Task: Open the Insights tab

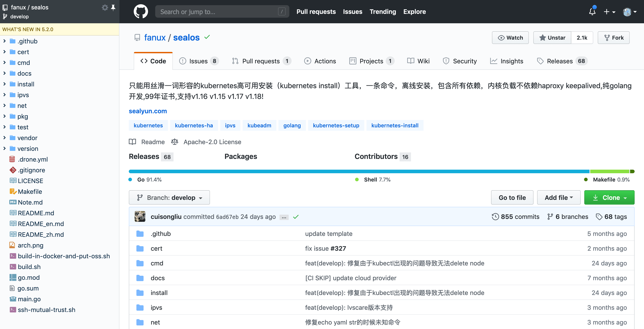Action: pyautogui.click(x=506, y=61)
